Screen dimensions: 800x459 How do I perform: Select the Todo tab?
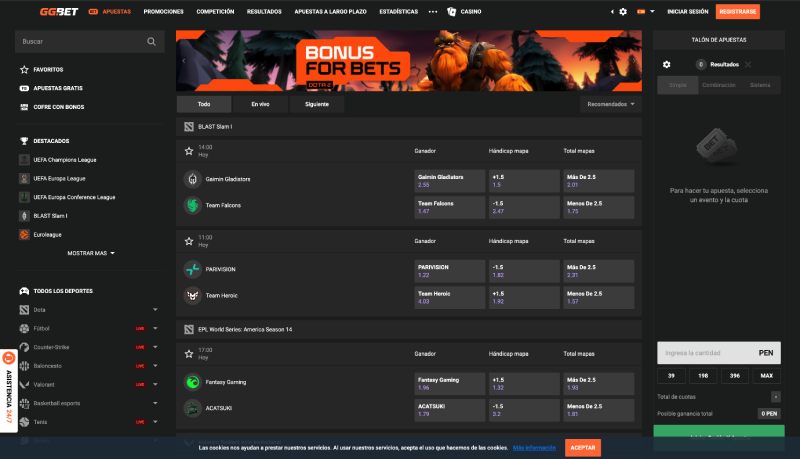click(204, 104)
